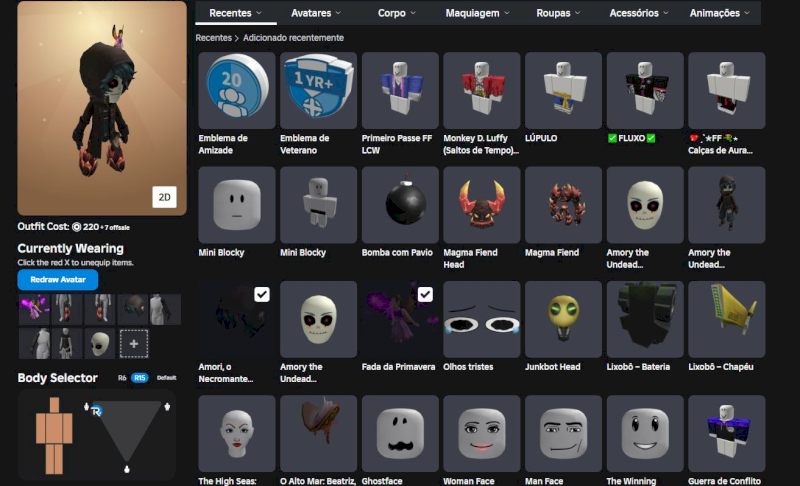
Task: Equip the Ghostface head
Action: tap(400, 433)
